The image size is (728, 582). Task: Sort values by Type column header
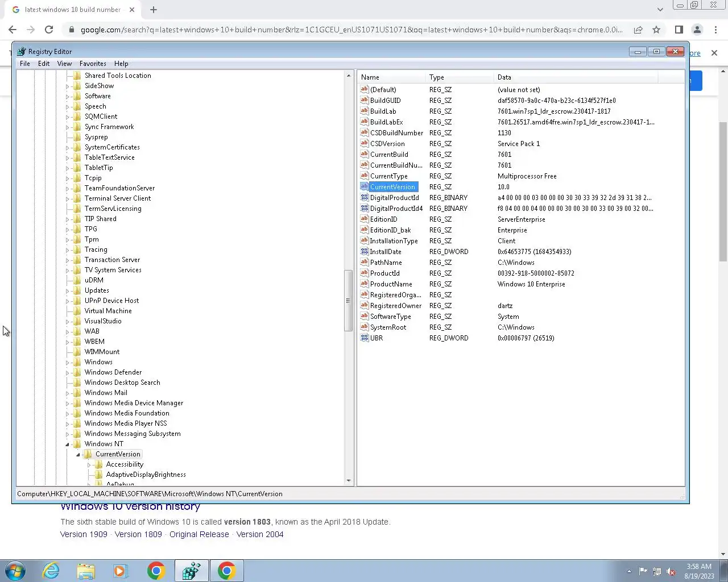click(460, 77)
